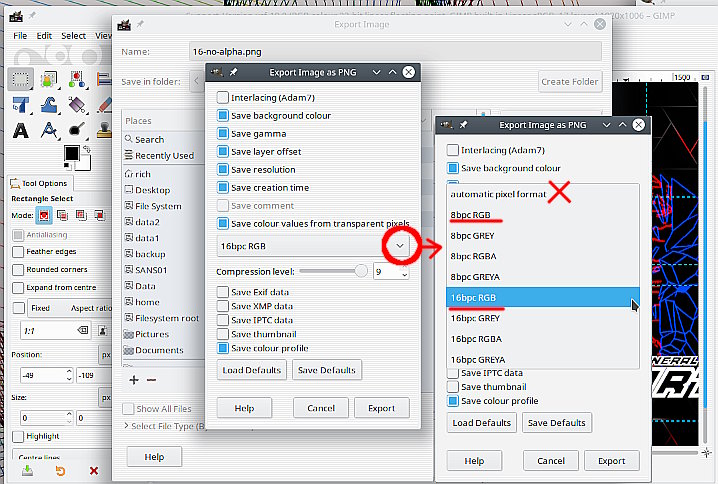Open the Edit menu

click(x=44, y=36)
